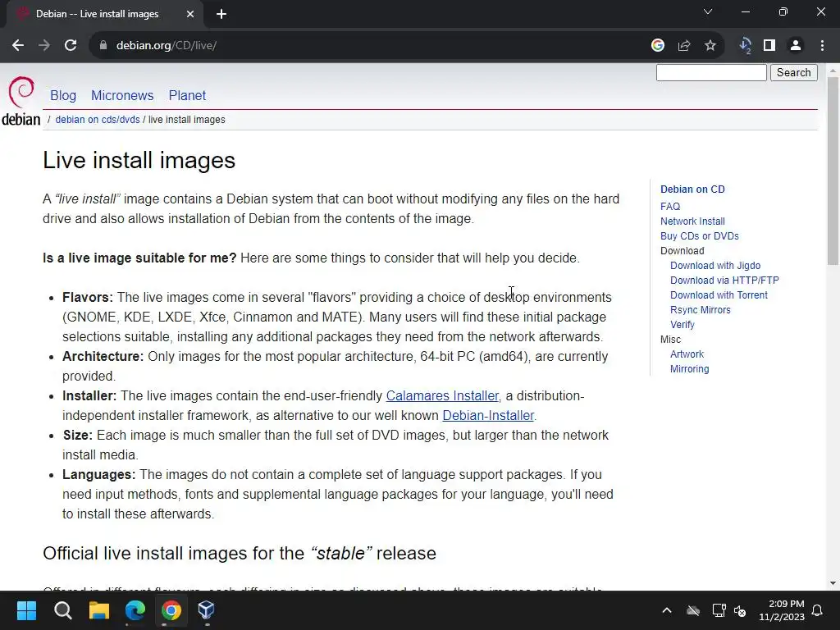Screen dimensions: 840x630
Task: Open the Mirroring sidebar link
Action: 689,368
